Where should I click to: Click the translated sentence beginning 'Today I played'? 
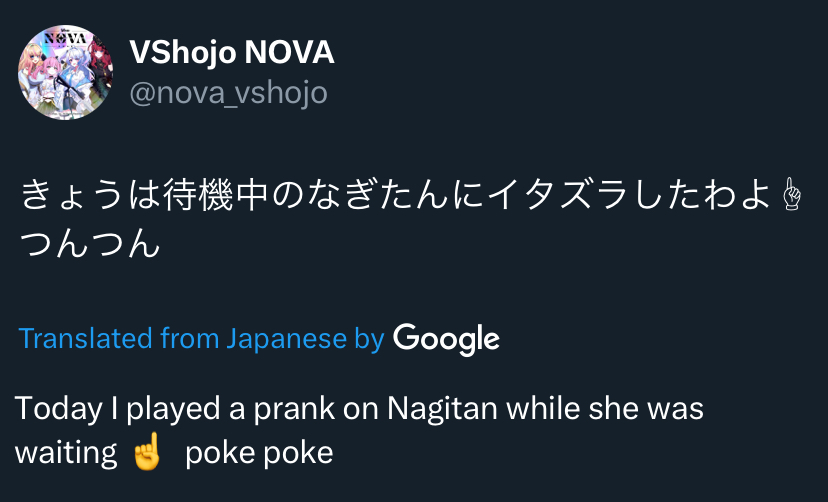pyautogui.click(x=358, y=409)
